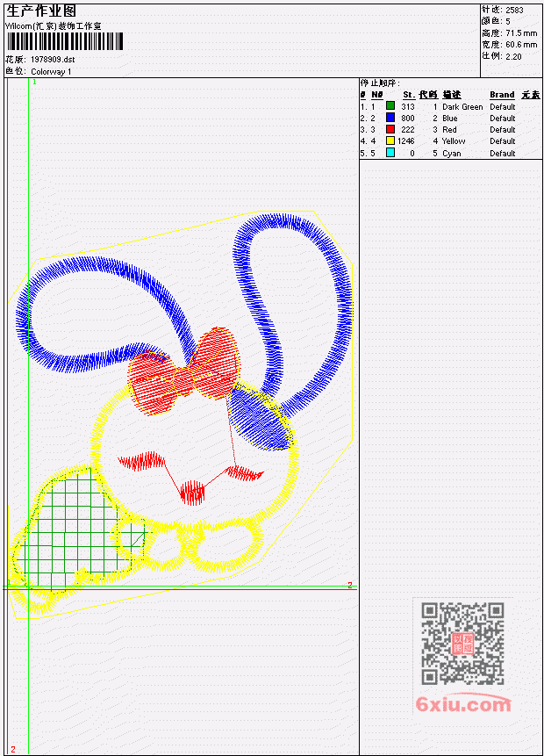Click stitch count 222 for Red
The height and width of the screenshot is (756, 544).
408,130
